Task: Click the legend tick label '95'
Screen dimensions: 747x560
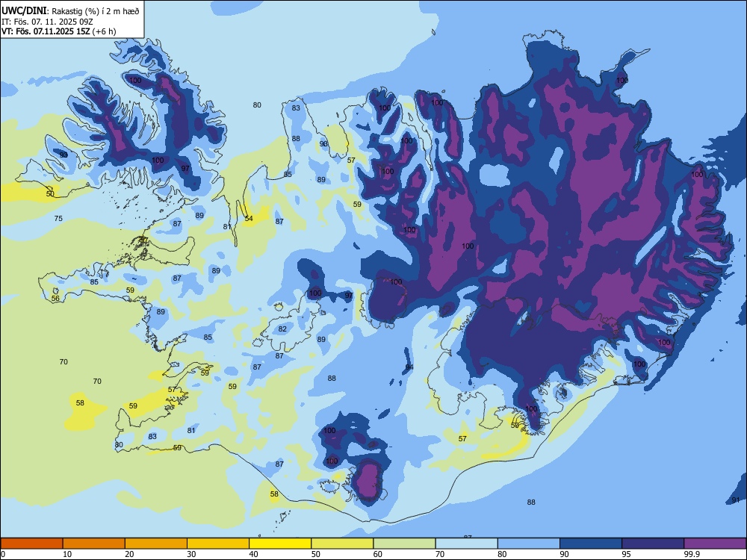Action: [627, 554]
